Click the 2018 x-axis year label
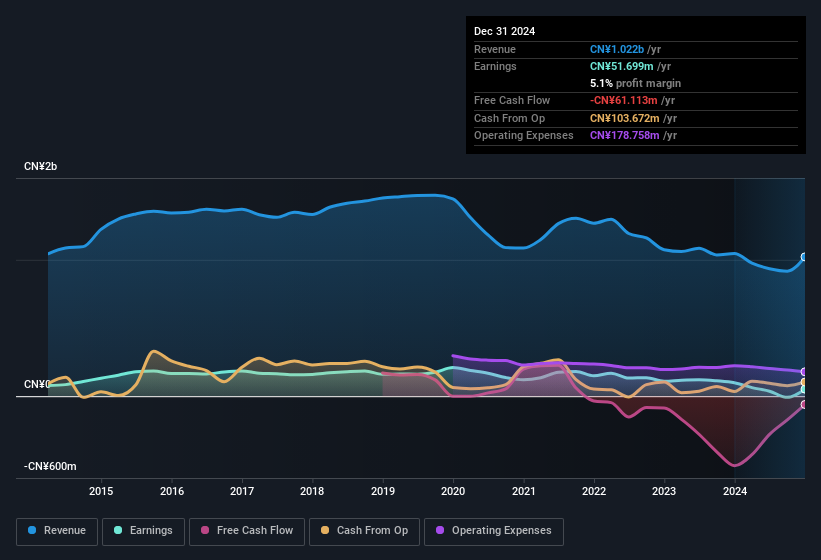 point(312,491)
